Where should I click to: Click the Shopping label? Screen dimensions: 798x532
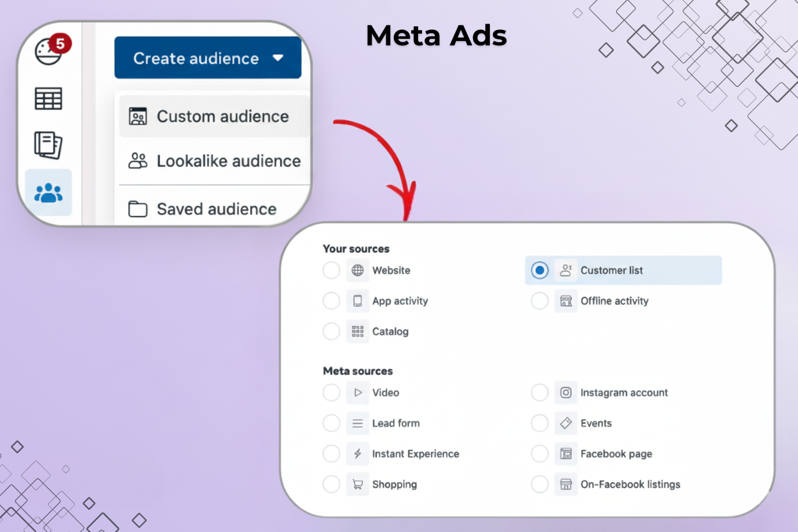click(x=395, y=485)
